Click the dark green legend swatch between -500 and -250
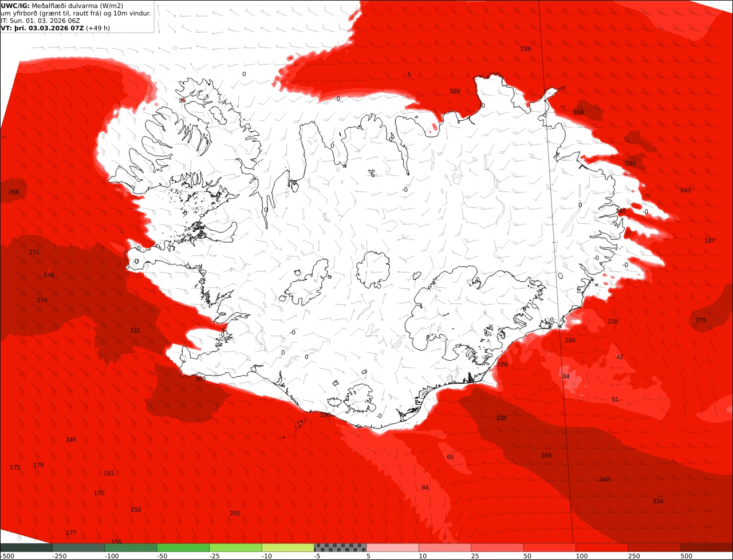Image resolution: width=733 pixels, height=560 pixels. (x=26, y=547)
